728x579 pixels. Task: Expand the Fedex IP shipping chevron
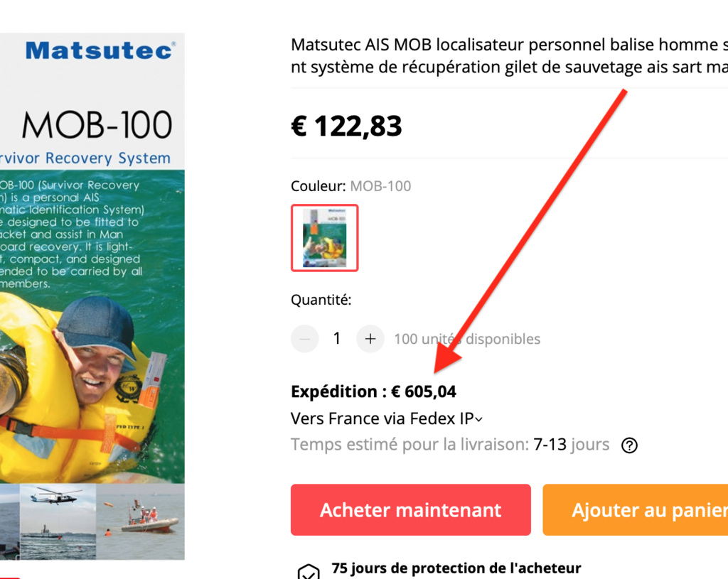tap(478, 419)
